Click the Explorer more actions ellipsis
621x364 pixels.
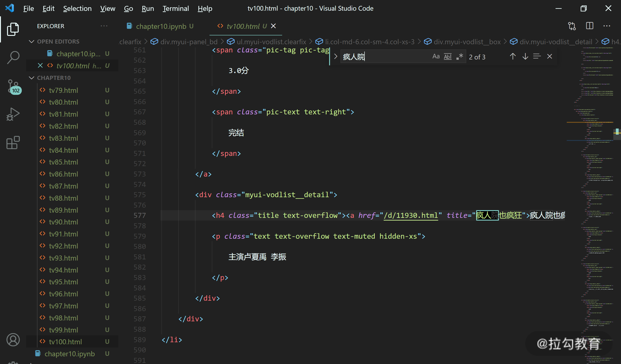[x=104, y=26]
